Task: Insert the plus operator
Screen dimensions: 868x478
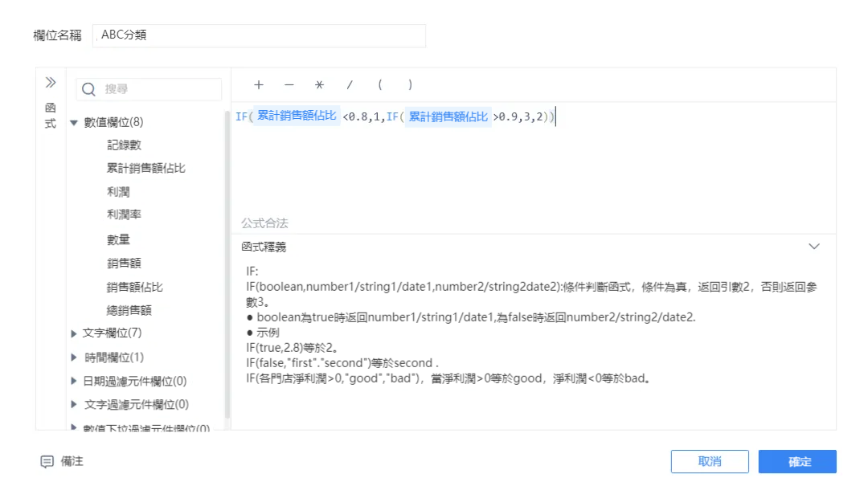Action: (x=259, y=84)
